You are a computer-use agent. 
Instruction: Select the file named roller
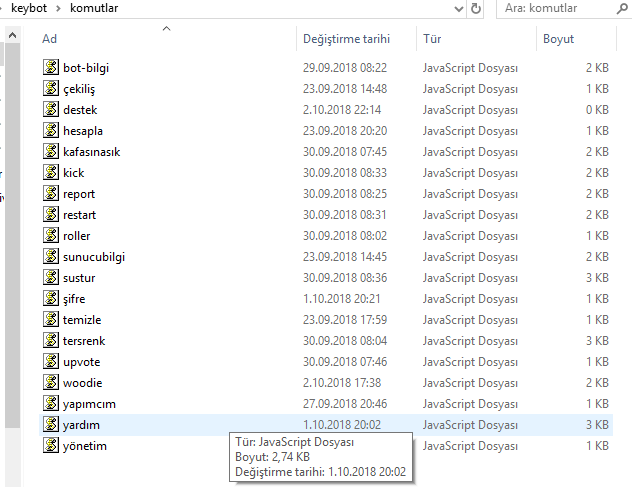click(77, 235)
